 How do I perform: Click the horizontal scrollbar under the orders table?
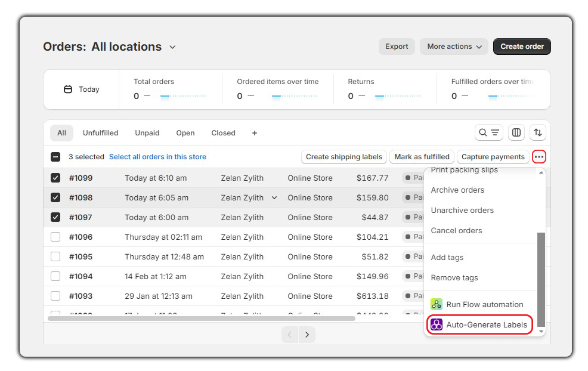(x=202, y=319)
